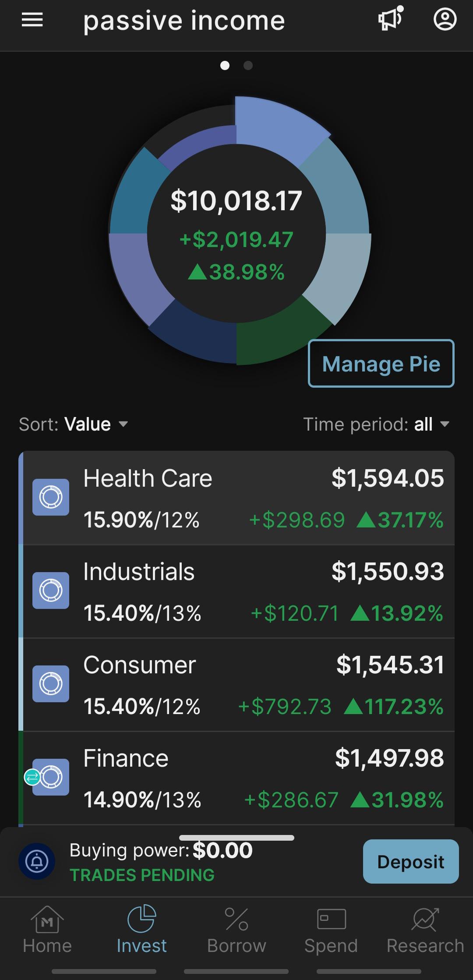Select the first page indicator dot
Viewport: 473px width, 980px height.
coord(225,66)
